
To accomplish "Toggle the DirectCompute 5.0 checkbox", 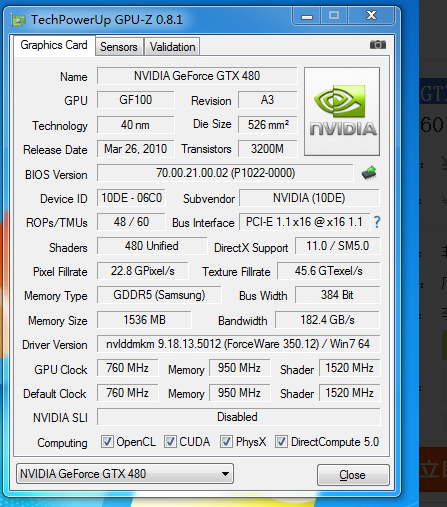I will 281,442.
